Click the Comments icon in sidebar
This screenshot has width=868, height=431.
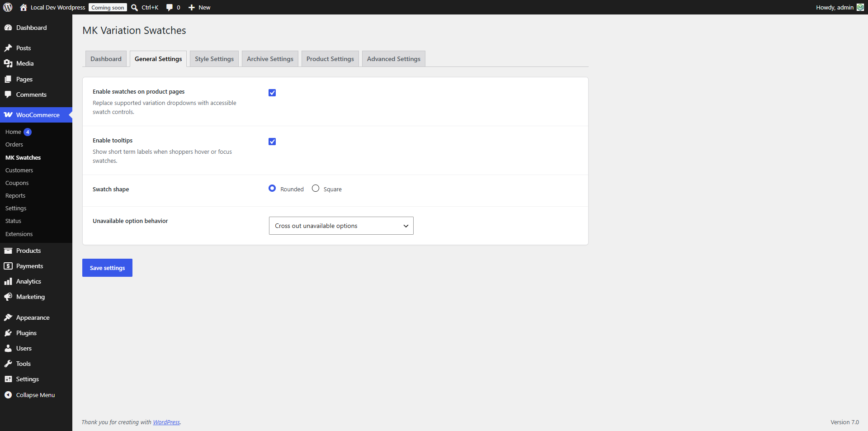8,95
